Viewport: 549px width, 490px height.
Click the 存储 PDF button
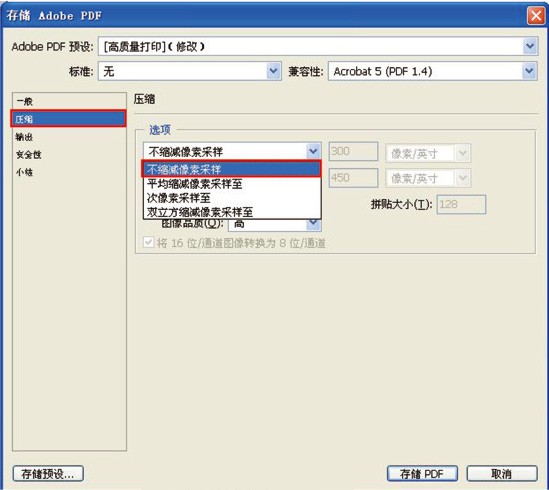(422, 474)
